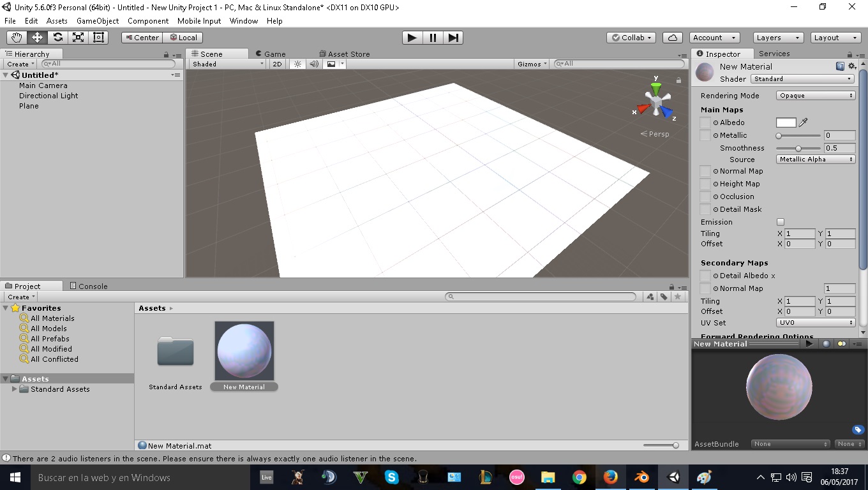The height and width of the screenshot is (490, 868).
Task: Open the Layout dropdown
Action: (x=835, y=38)
